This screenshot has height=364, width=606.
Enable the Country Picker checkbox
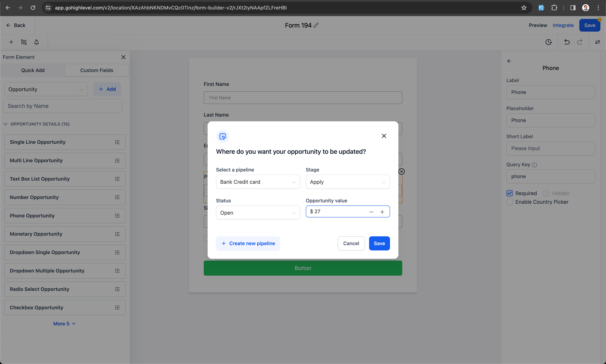point(509,202)
